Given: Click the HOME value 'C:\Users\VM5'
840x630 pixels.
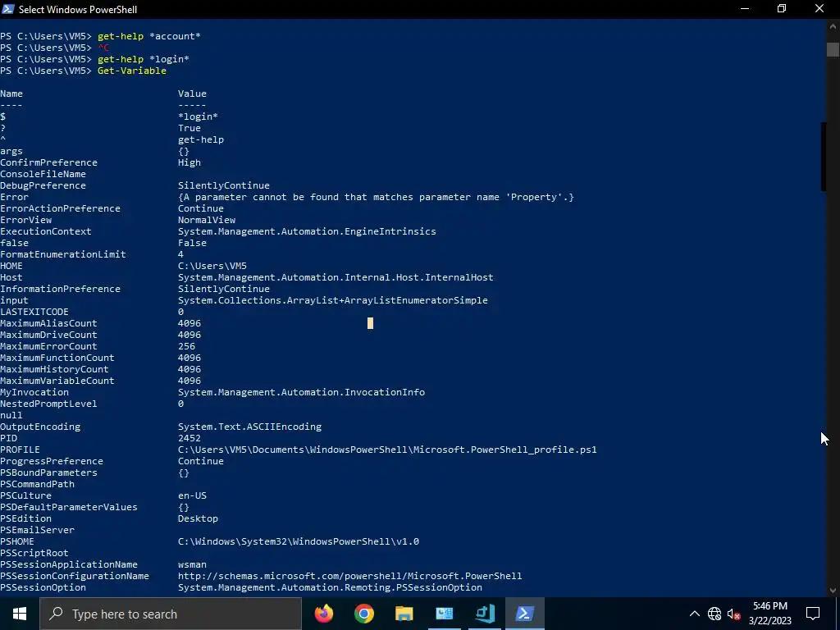Looking at the screenshot, I should pyautogui.click(x=212, y=266).
